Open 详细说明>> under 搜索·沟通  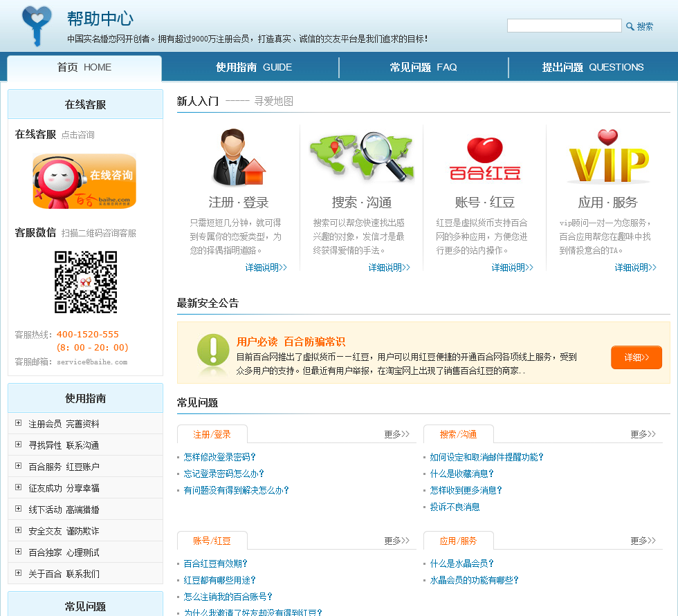389,268
